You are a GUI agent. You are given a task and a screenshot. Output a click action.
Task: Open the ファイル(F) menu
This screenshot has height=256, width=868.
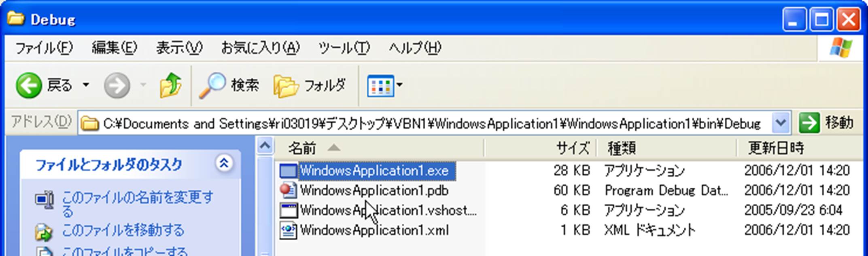[44, 48]
